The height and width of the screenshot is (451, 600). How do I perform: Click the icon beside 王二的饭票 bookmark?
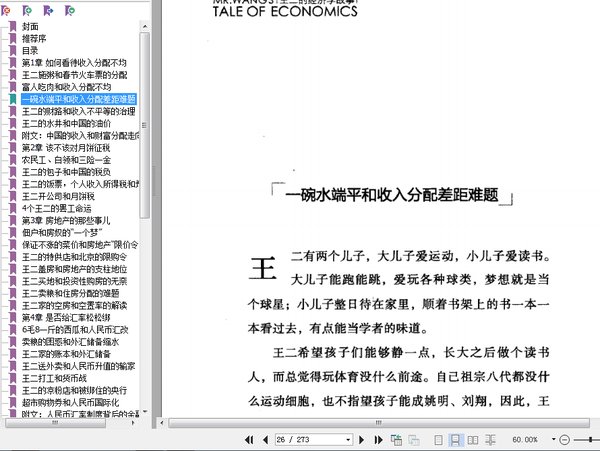tap(13, 184)
